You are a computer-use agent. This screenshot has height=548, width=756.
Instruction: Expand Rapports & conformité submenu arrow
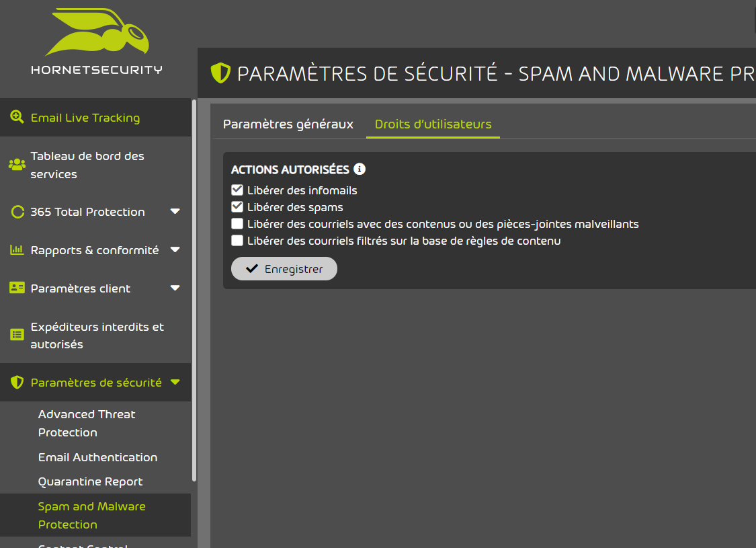[x=175, y=249]
